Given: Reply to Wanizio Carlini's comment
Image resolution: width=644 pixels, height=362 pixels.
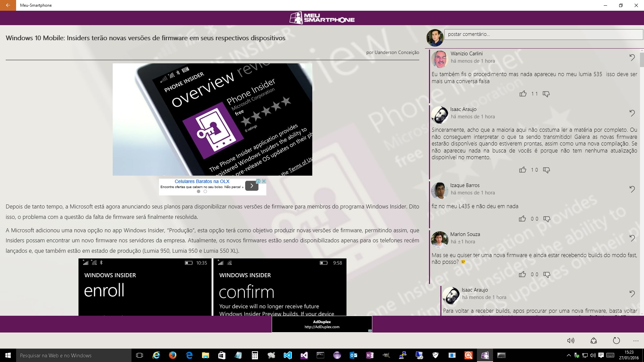Looking at the screenshot, I should point(632,58).
